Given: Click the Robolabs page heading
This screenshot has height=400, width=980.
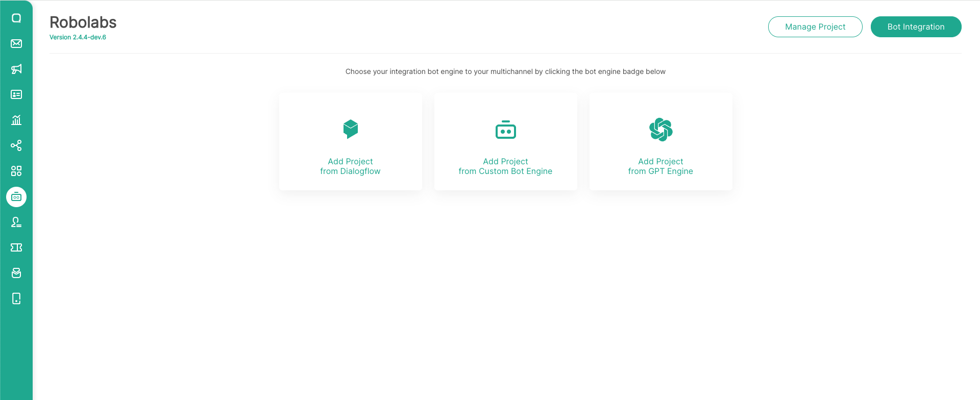Looking at the screenshot, I should coord(83,22).
